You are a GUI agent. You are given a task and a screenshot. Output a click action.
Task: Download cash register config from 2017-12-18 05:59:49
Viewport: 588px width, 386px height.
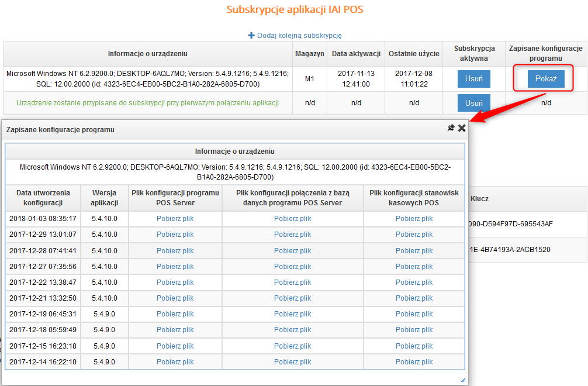(414, 330)
